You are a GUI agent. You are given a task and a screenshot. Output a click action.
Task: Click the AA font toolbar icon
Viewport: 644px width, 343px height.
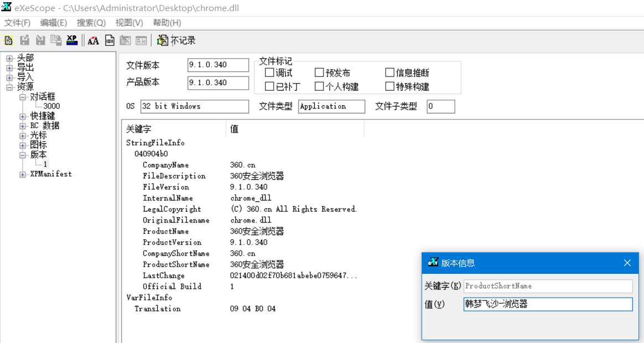(94, 40)
